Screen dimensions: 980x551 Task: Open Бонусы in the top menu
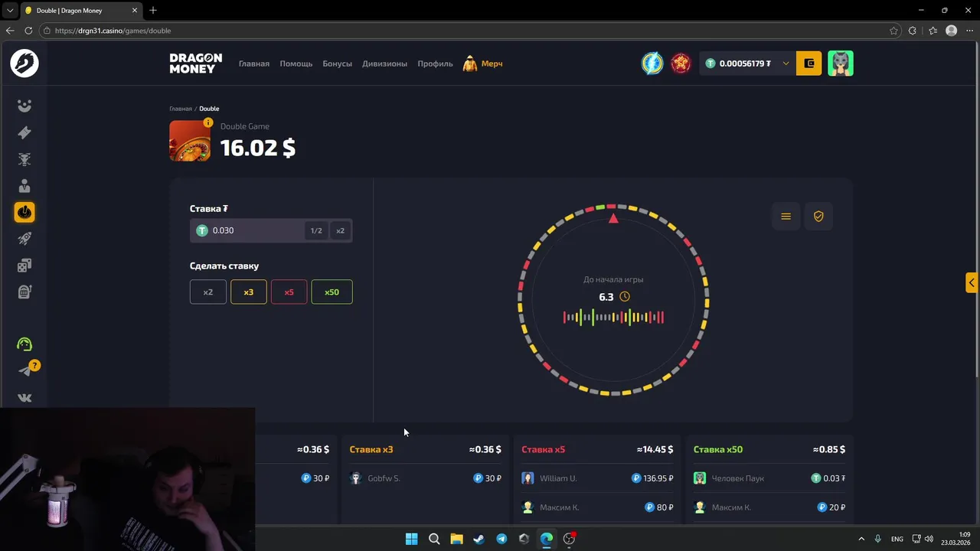338,64
